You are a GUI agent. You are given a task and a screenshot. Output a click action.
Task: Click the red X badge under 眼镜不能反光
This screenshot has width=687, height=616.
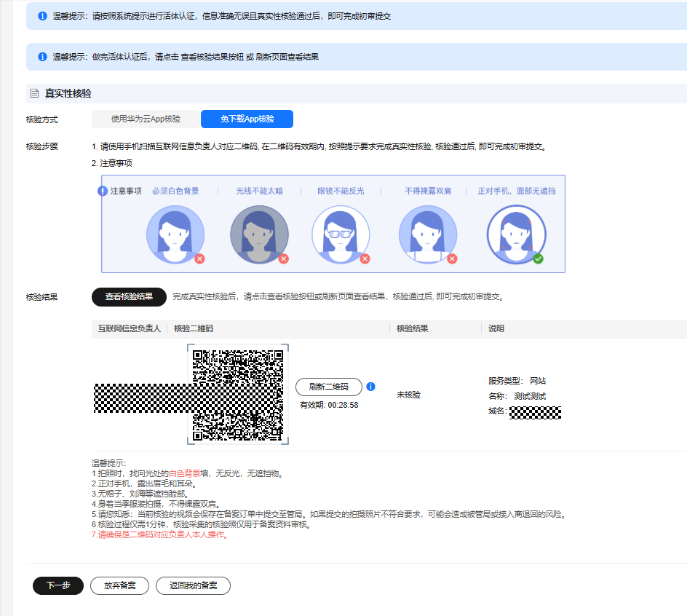[x=365, y=258]
